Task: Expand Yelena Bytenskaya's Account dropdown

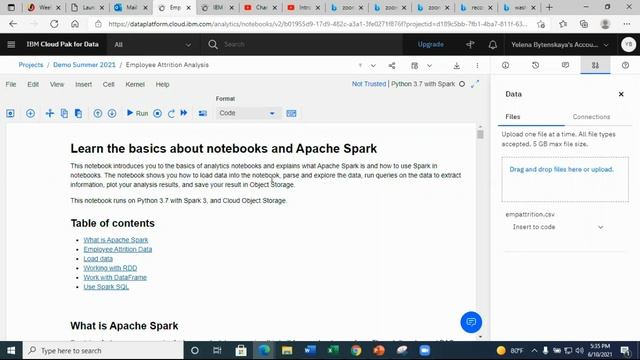Action: click(x=560, y=44)
